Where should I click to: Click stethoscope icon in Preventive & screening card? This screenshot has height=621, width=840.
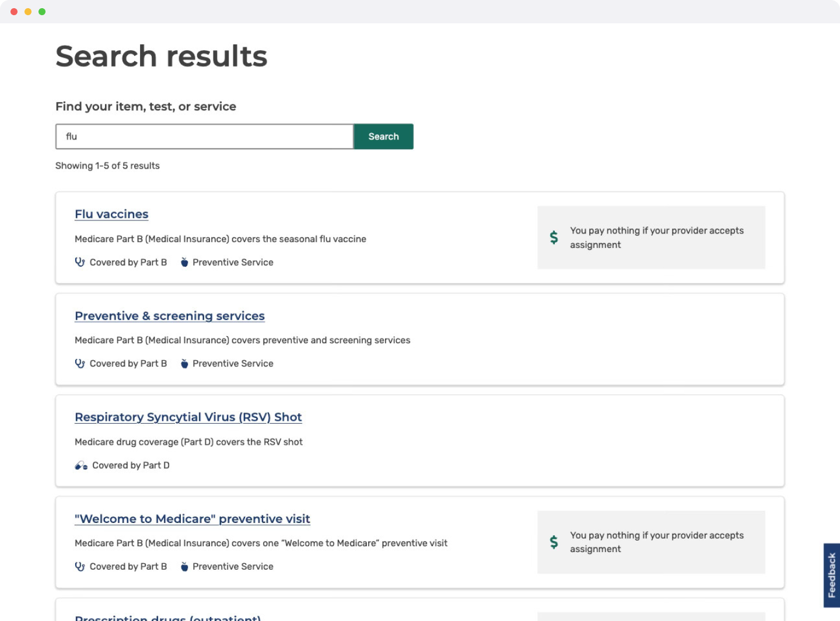click(80, 364)
